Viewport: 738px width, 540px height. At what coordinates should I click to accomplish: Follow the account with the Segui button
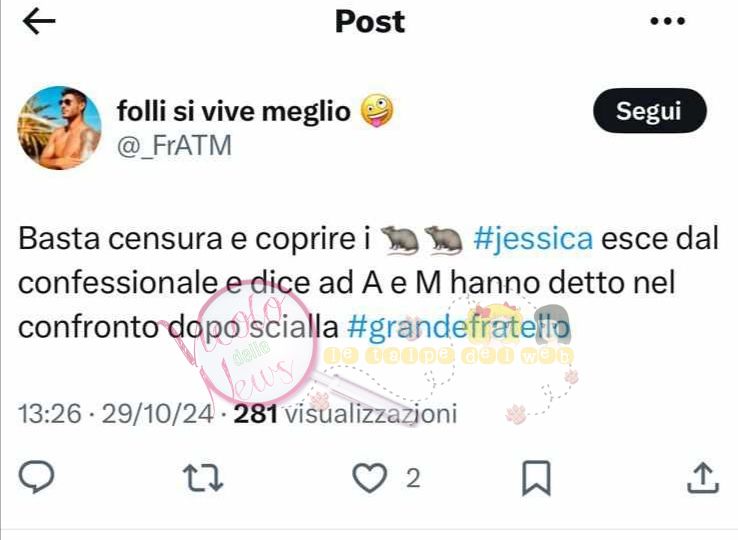[x=649, y=111]
